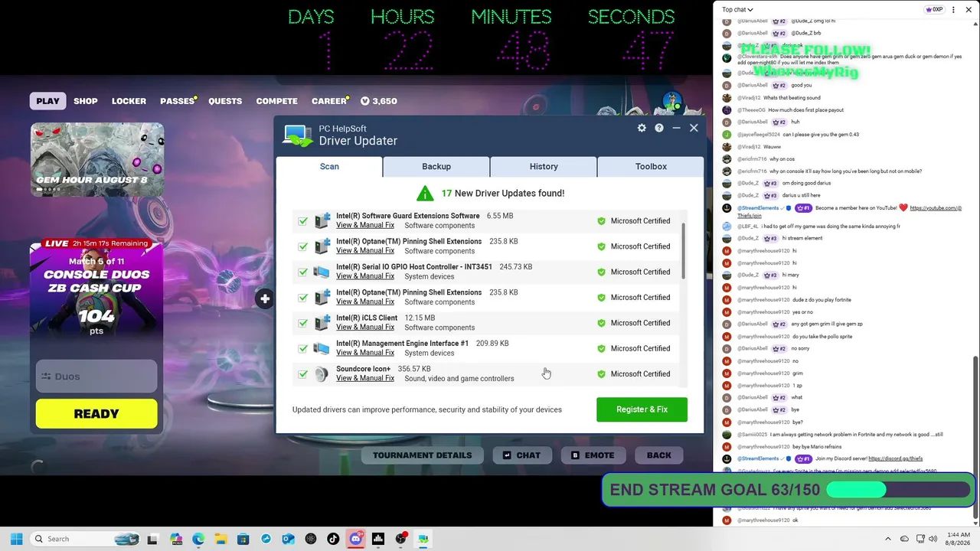Image resolution: width=980 pixels, height=551 pixels.
Task: Open the Fortnite SHOP tab
Action: [86, 101]
